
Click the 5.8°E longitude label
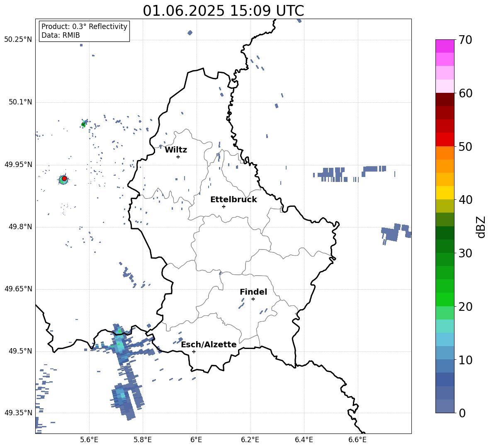(143, 440)
